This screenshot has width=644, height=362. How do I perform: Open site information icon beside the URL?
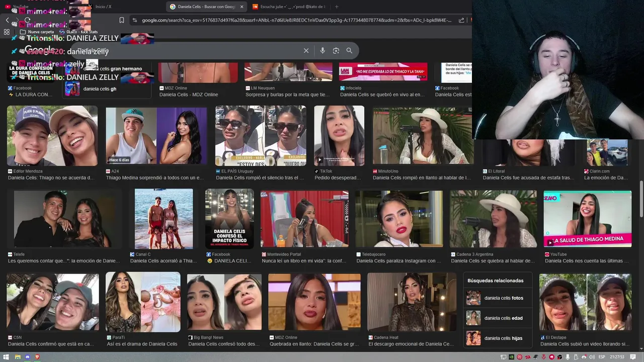[134, 20]
